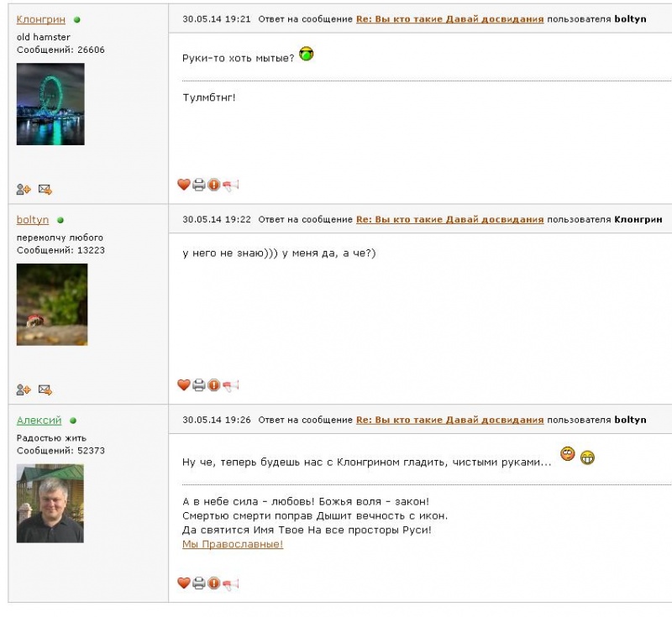Print Клонгрин's message with the printer icon
Image resolution: width=672 pixels, height=617 pixels.
[199, 185]
